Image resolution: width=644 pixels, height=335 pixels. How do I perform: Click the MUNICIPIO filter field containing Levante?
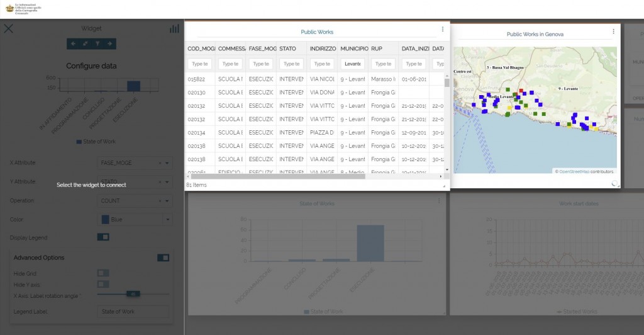tap(353, 64)
